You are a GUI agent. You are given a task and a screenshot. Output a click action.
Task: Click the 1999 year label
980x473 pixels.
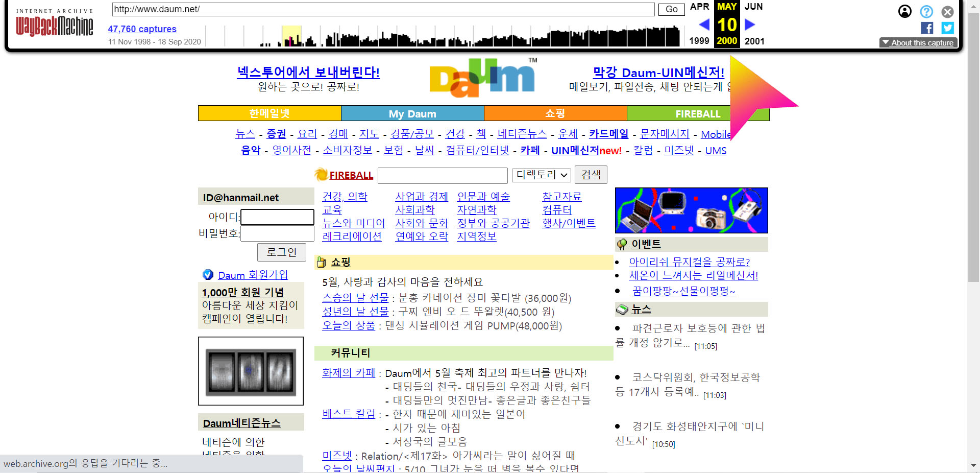click(x=699, y=41)
